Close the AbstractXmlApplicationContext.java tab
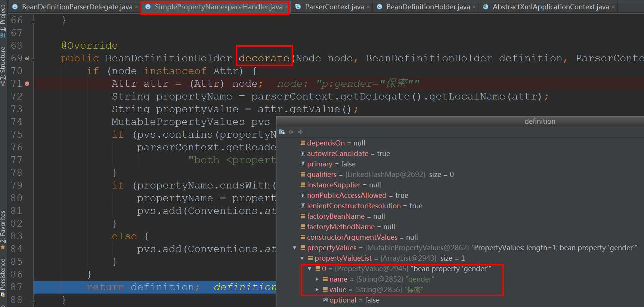The image size is (644, 307). pyautogui.click(x=613, y=7)
